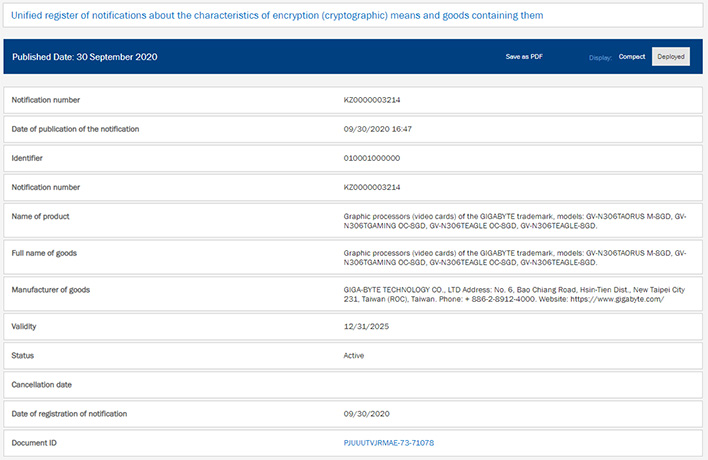The image size is (708, 460).
Task: Click the Name of product description text
Action: 514,221
